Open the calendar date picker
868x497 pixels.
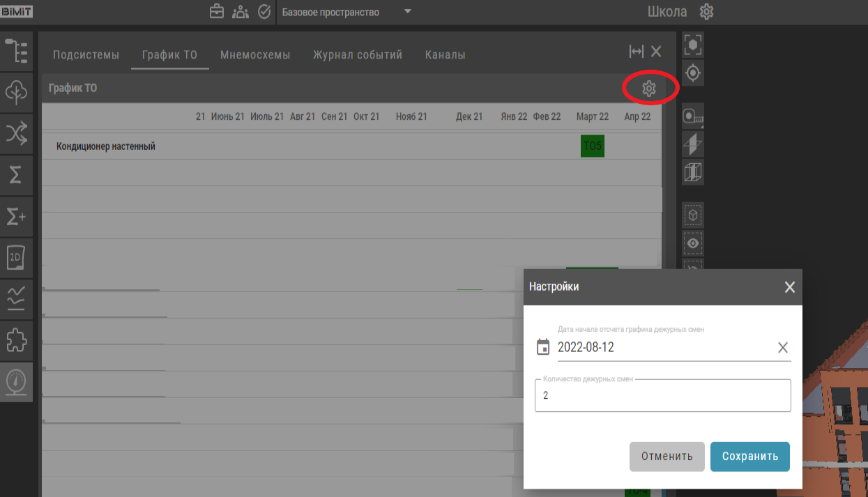coord(543,347)
